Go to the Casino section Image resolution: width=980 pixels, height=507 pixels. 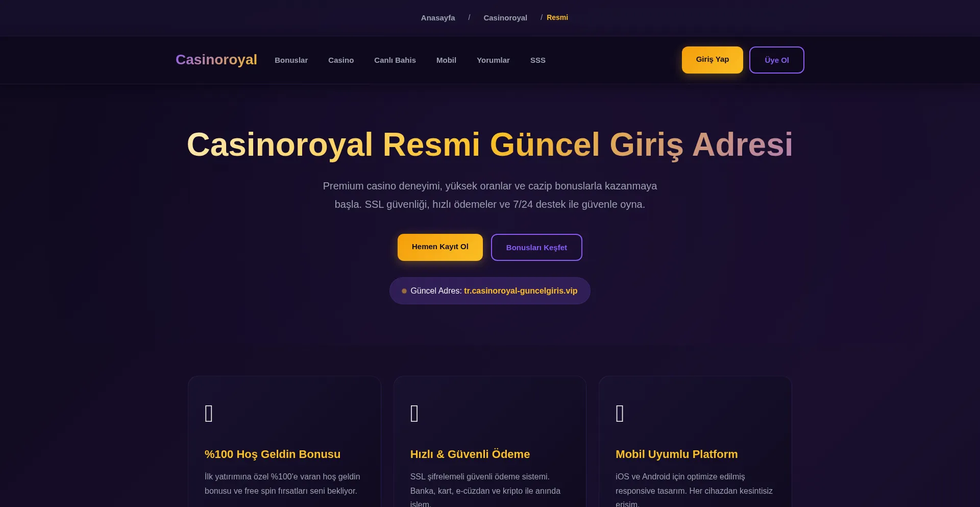coord(341,60)
